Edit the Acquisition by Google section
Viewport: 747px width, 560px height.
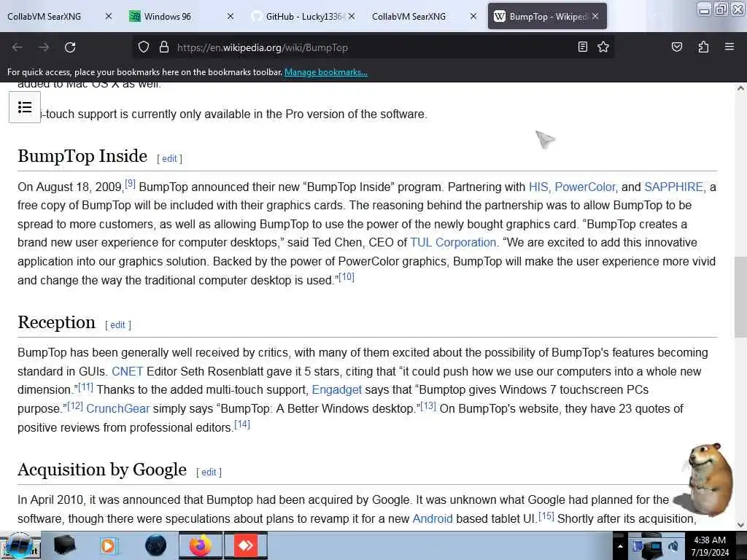click(209, 472)
